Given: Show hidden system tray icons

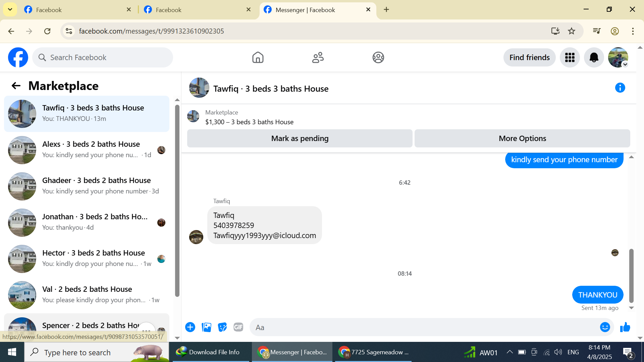Looking at the screenshot, I should (x=509, y=352).
